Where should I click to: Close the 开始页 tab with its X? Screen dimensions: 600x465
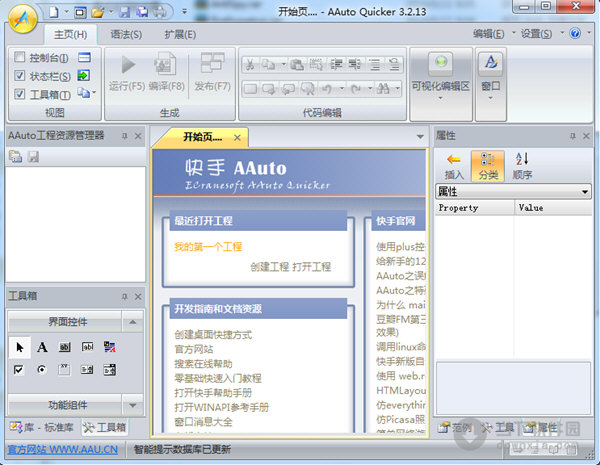(x=237, y=137)
